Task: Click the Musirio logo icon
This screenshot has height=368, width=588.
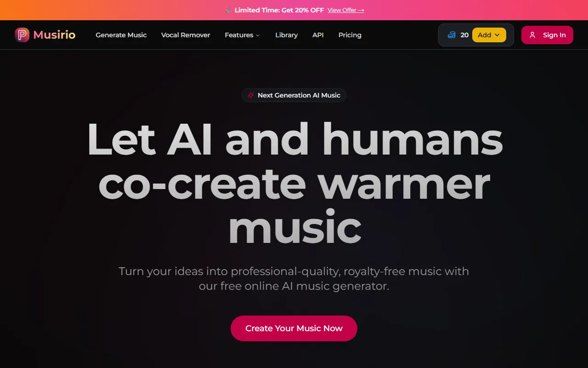Action: 22,35
